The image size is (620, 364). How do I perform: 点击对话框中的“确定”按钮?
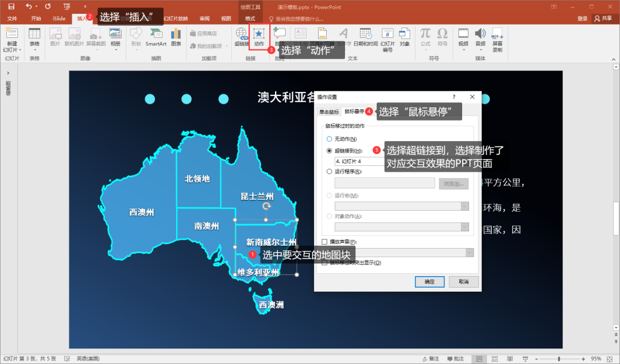click(429, 281)
